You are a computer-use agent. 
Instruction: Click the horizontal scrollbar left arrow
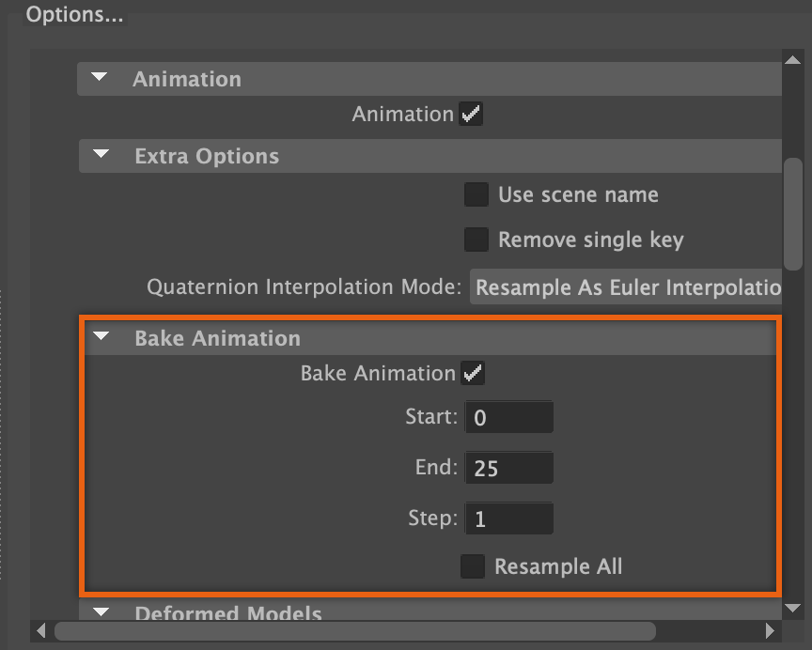tap(41, 630)
